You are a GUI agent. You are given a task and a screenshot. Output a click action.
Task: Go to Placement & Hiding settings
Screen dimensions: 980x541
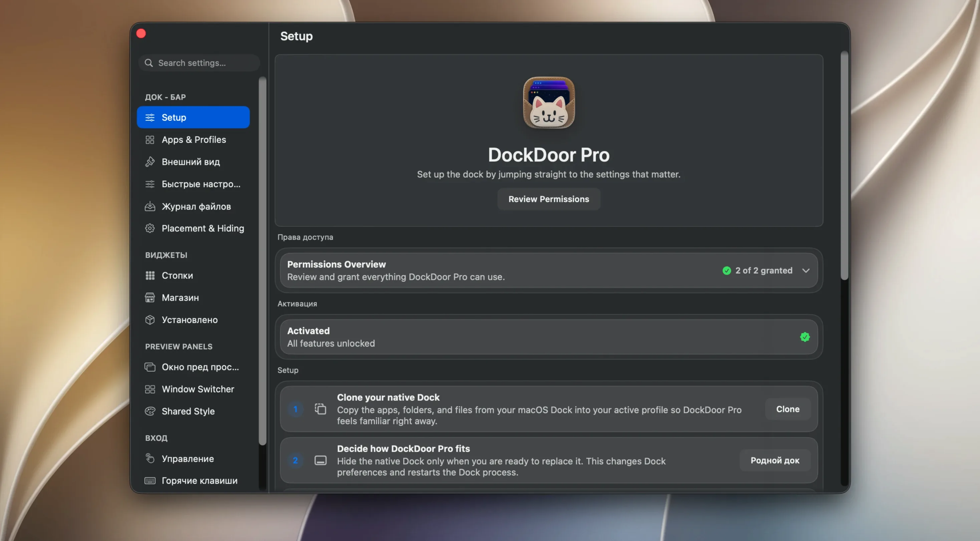tap(193, 228)
